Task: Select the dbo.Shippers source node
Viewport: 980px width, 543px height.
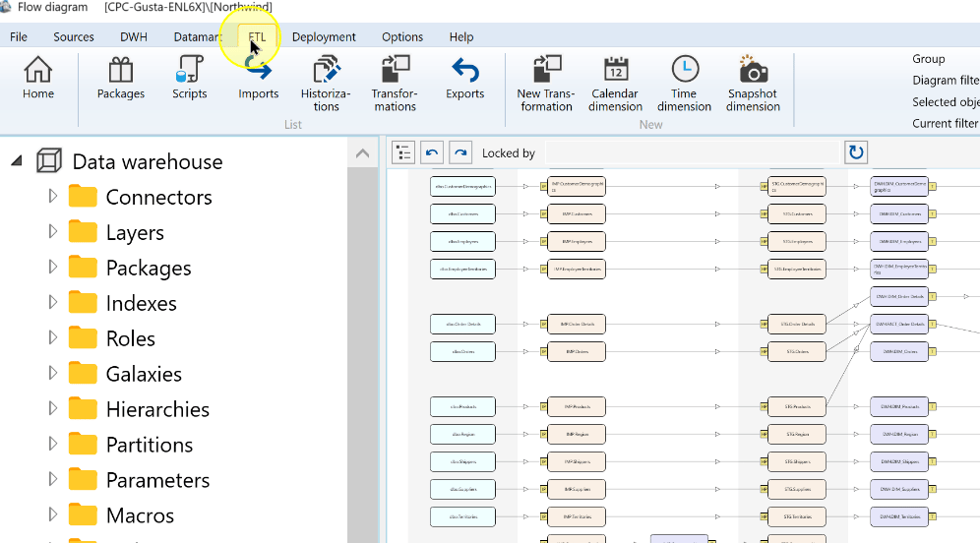Action: tap(462, 461)
